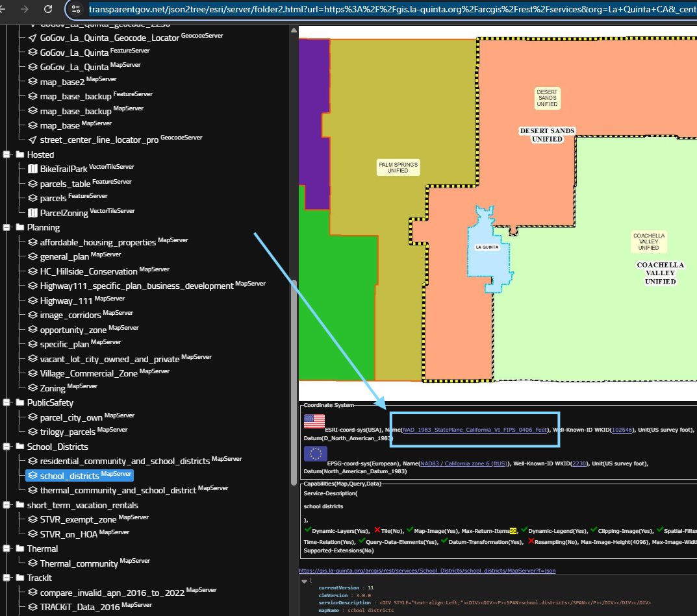Select STVR_exempt_zone MapServer in tree
This screenshot has width=697, height=616.
point(78,519)
